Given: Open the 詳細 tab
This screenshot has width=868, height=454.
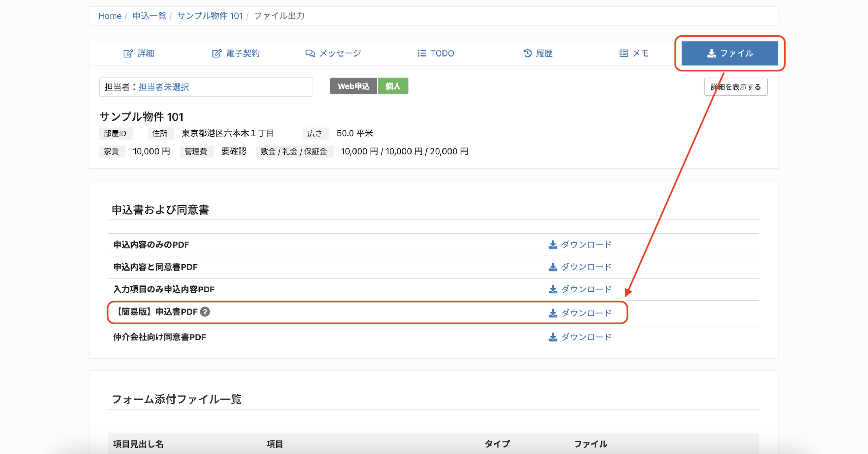Looking at the screenshot, I should pos(139,53).
